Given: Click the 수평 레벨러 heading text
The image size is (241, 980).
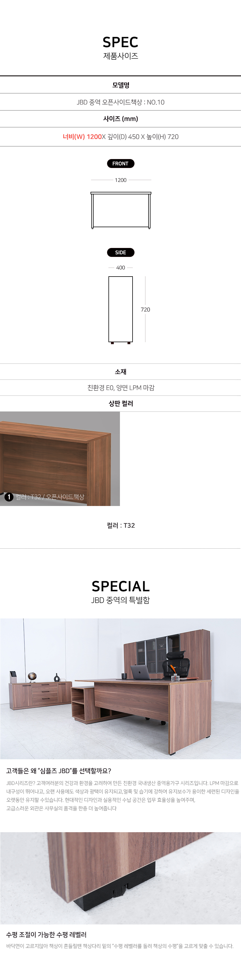Looking at the screenshot, I should 46,935.
